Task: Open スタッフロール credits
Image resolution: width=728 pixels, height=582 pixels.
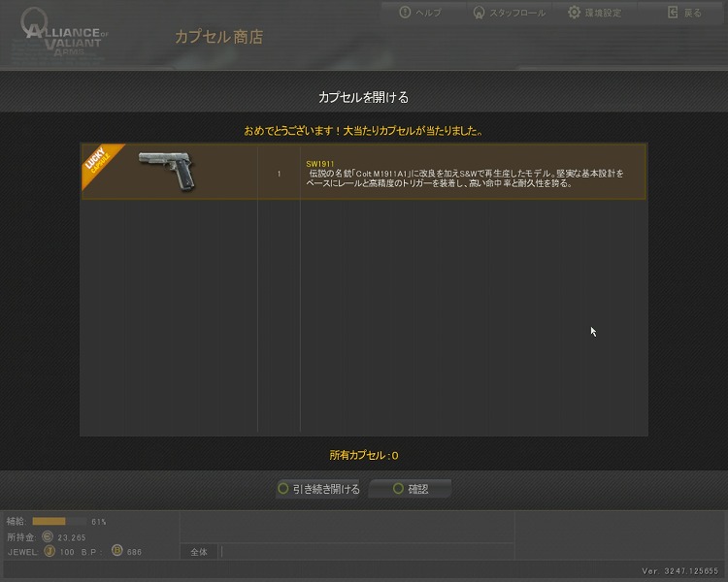Action: 517,13
